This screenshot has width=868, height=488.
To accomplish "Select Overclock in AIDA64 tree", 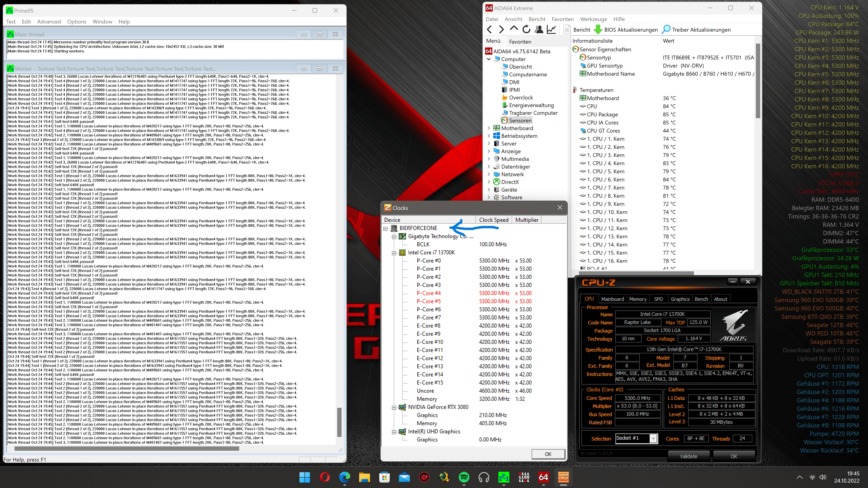I will coord(521,97).
